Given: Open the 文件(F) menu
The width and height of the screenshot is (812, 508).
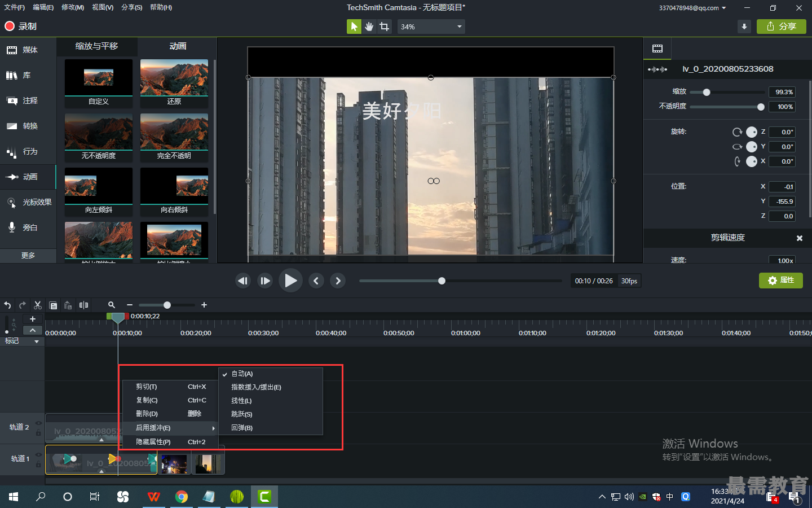Looking at the screenshot, I should point(14,7).
